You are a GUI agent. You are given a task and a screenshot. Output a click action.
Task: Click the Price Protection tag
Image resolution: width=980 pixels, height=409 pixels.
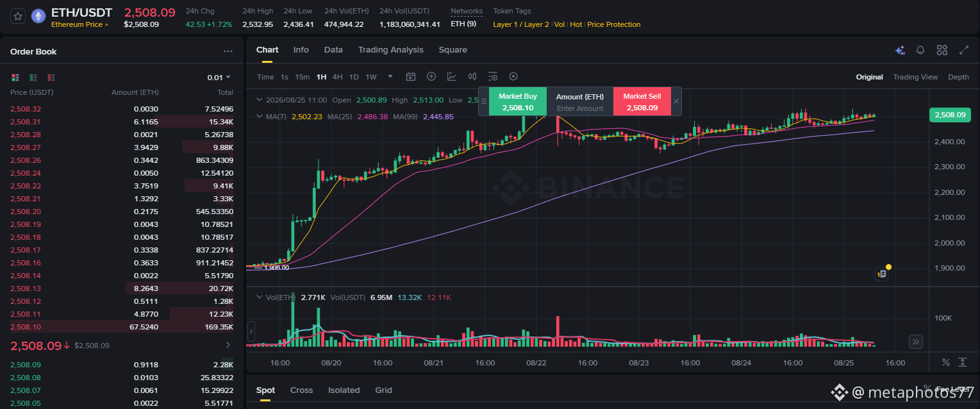[x=614, y=24]
